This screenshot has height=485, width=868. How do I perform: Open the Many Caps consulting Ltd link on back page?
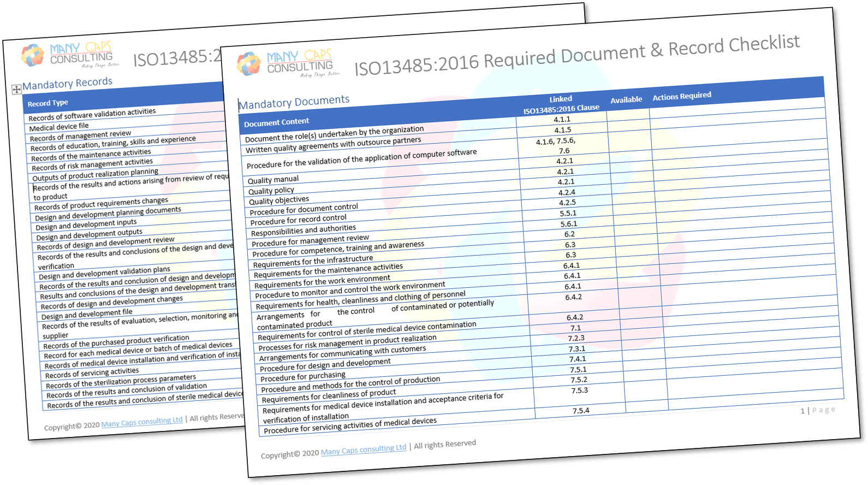(142, 422)
